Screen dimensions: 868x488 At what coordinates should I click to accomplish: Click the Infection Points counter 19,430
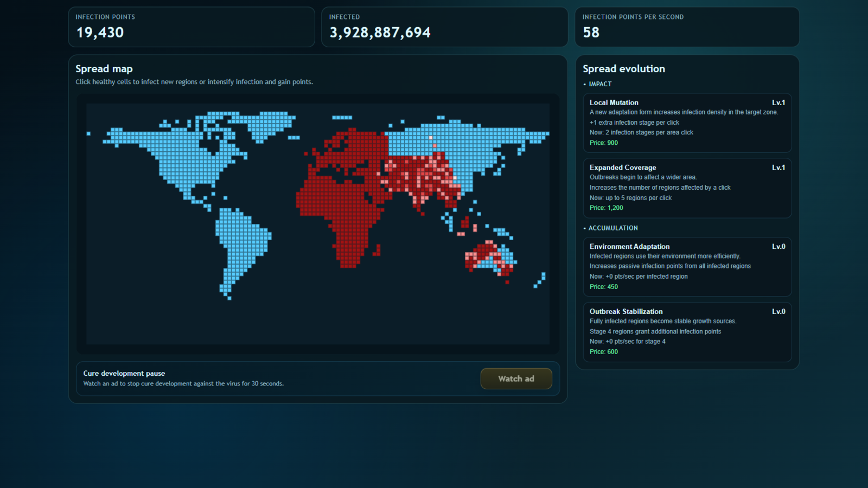100,33
